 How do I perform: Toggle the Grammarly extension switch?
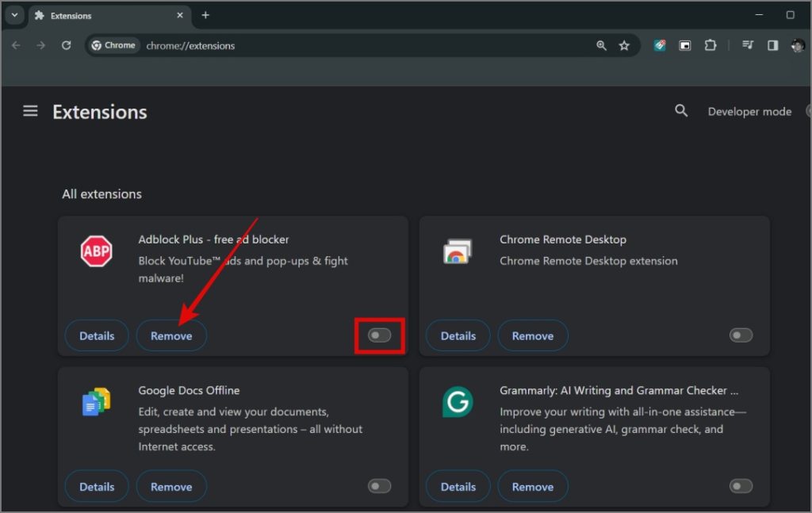[741, 486]
